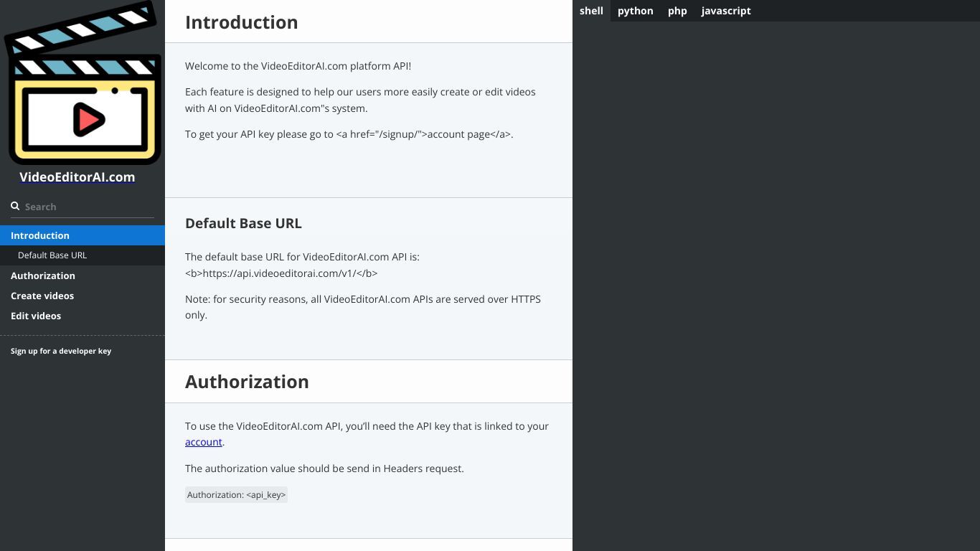The height and width of the screenshot is (551, 980).
Task: Open Edit videos sidebar section
Action: (83, 316)
